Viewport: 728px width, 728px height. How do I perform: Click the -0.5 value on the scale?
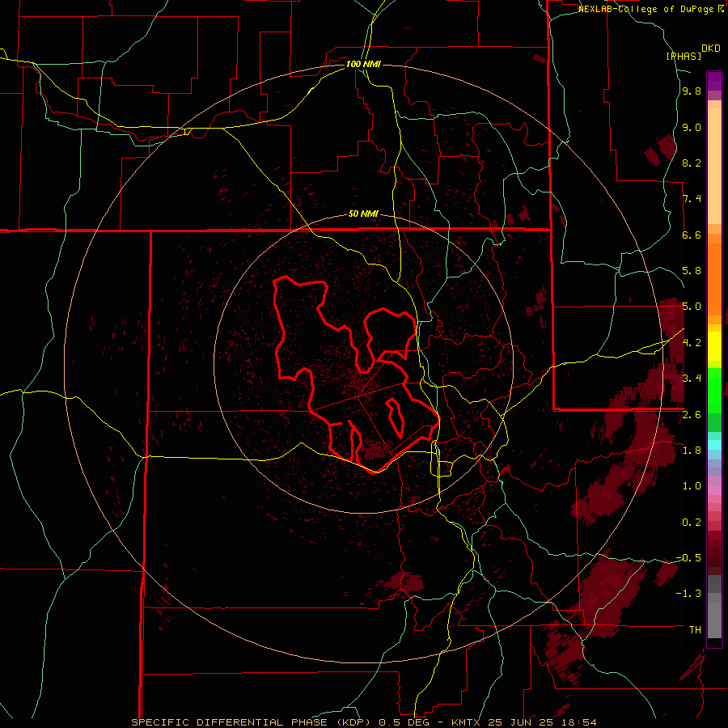coord(688,558)
